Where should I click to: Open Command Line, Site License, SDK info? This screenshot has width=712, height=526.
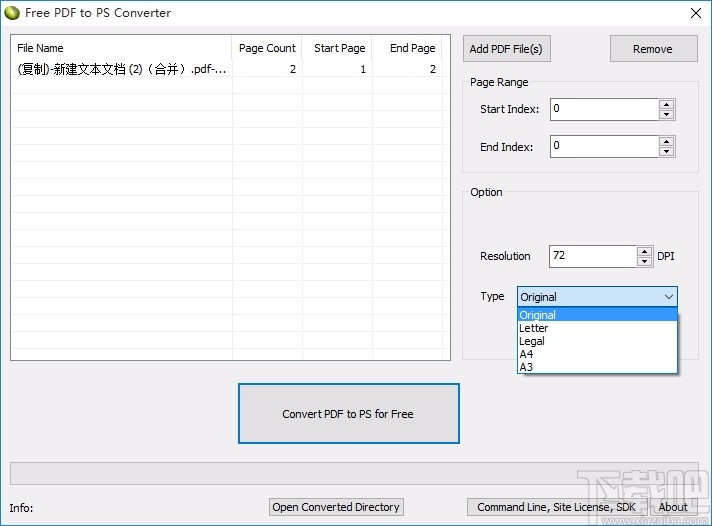[557, 507]
